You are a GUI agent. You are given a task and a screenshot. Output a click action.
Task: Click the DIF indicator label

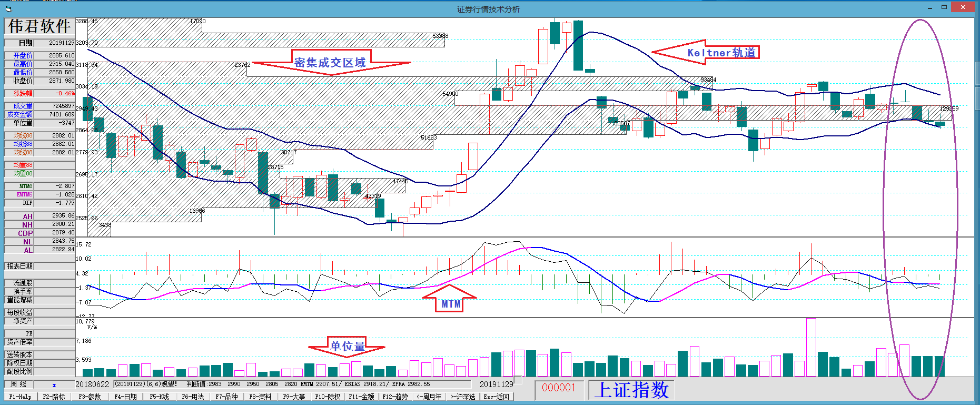coord(19,203)
